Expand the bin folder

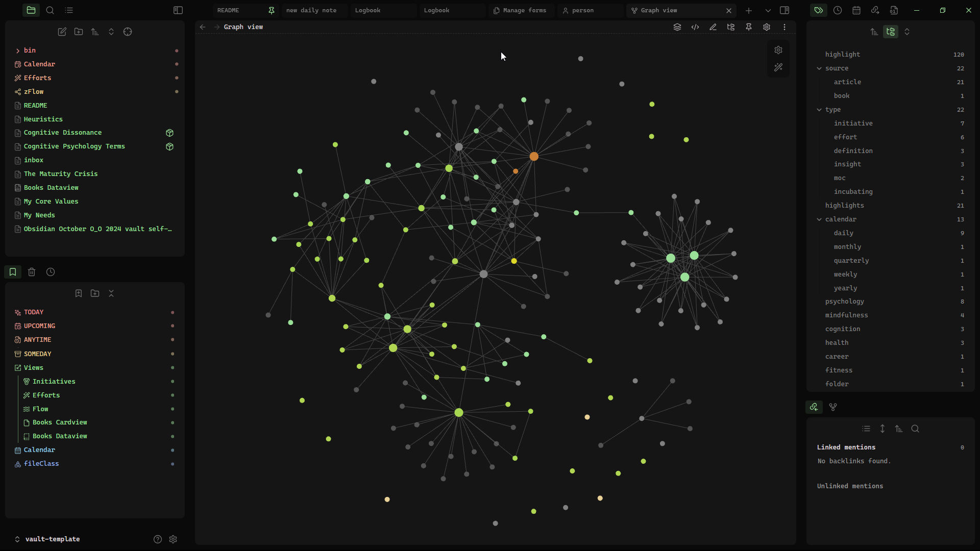pyautogui.click(x=18, y=51)
